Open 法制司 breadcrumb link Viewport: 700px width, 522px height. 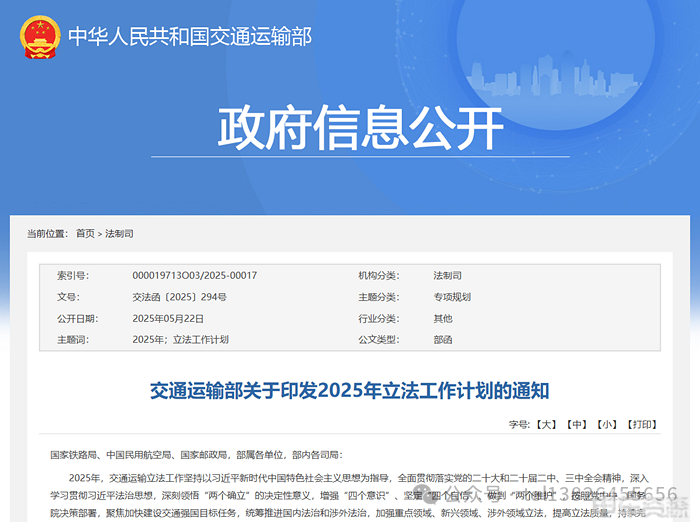pos(119,233)
